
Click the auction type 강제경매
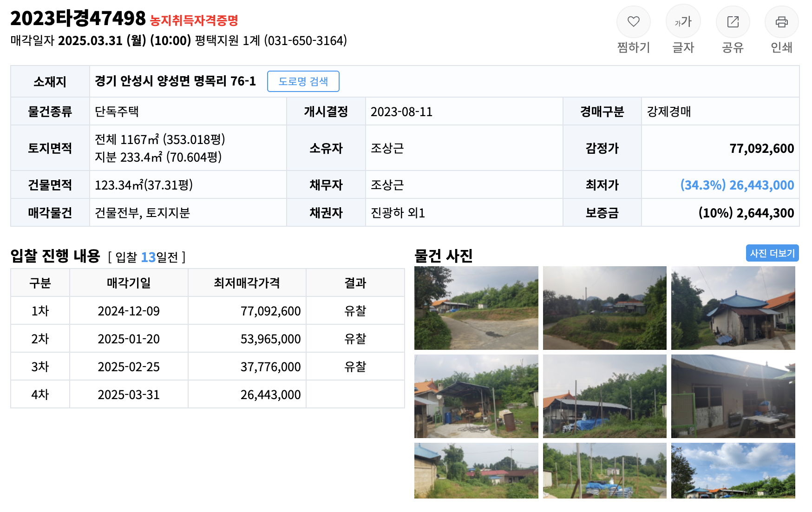tap(669, 112)
